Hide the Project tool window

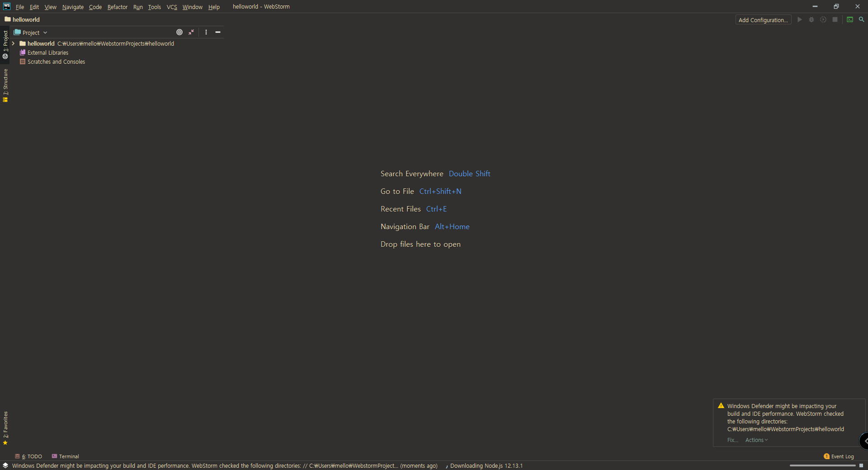[x=218, y=32]
